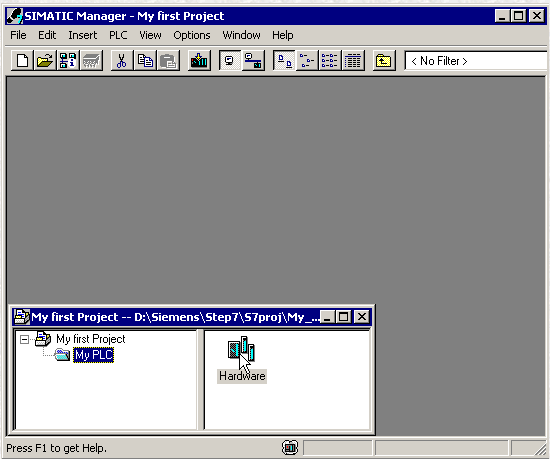Viewport: 550px width, 459px height.
Task: Maximize the My first Project child window
Action: tap(343, 317)
